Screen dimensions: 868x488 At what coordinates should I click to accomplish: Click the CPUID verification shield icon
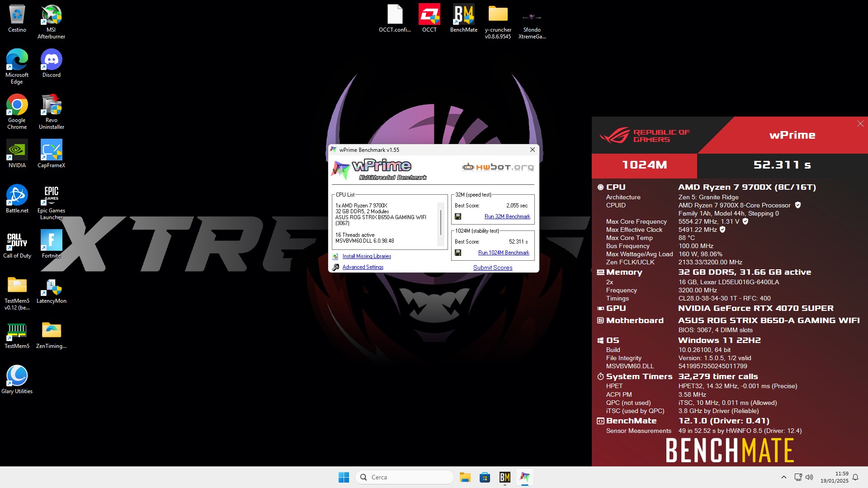798,205
